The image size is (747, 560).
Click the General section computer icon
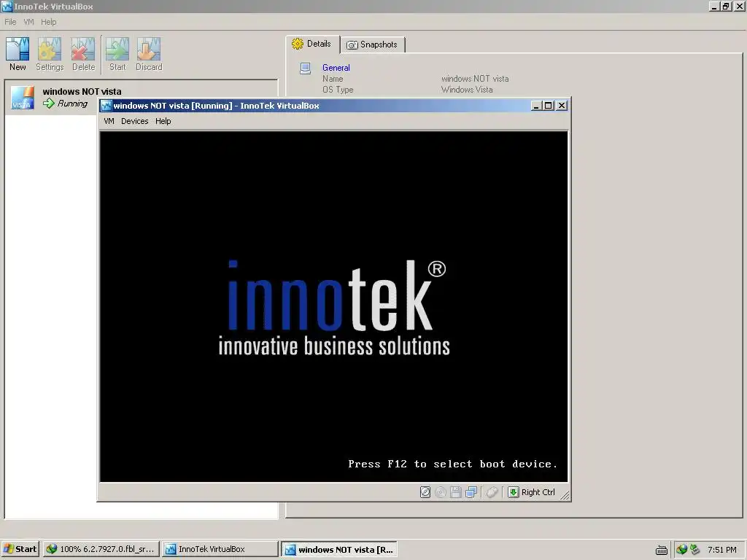tap(306, 69)
